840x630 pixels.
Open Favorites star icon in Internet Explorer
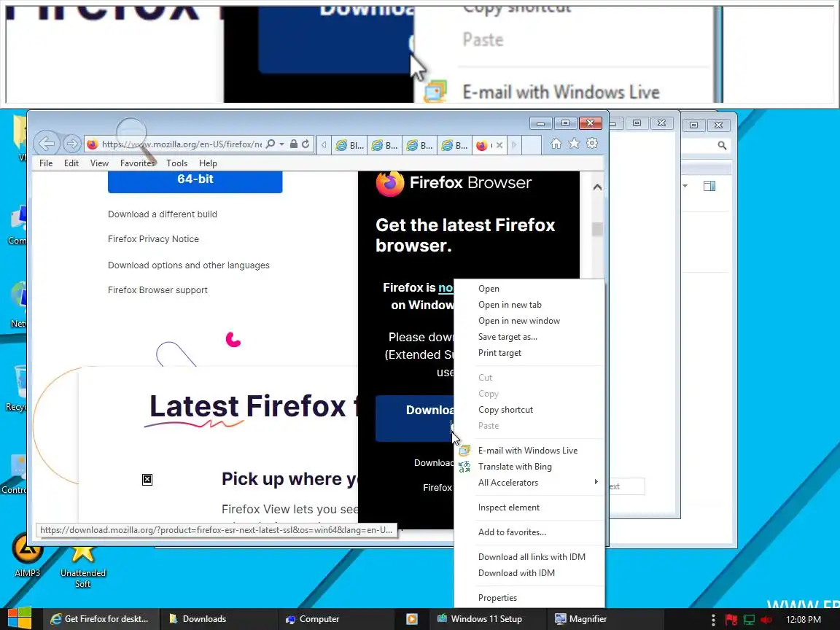point(574,144)
